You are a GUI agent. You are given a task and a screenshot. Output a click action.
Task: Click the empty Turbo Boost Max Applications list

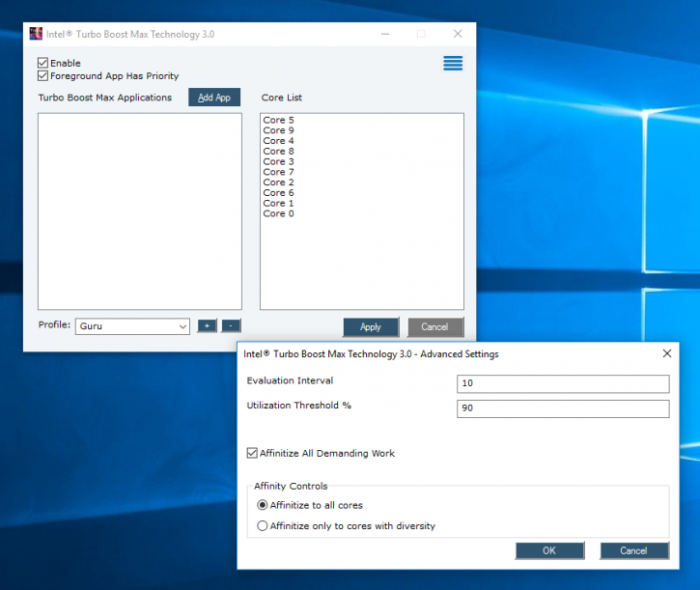pos(140,211)
